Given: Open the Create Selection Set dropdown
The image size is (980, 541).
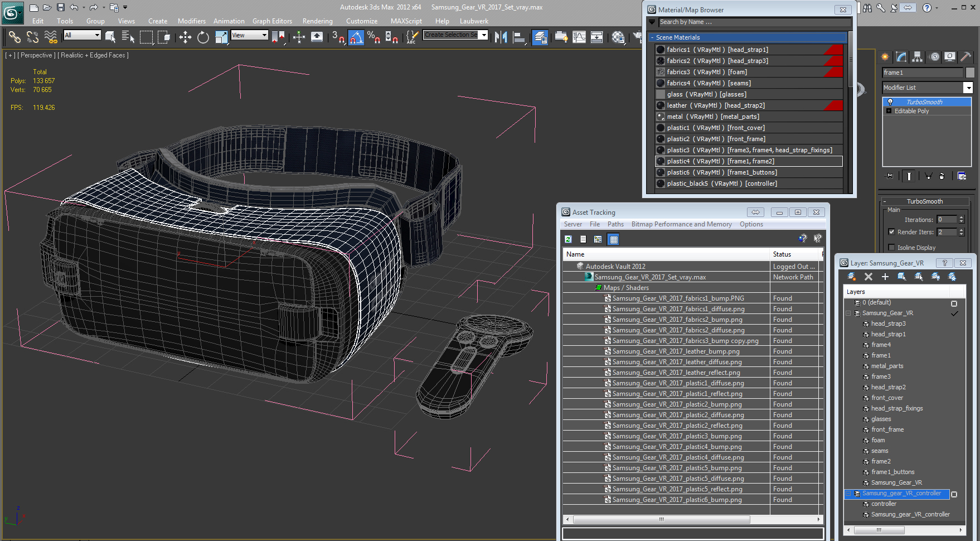Looking at the screenshot, I should (x=484, y=35).
